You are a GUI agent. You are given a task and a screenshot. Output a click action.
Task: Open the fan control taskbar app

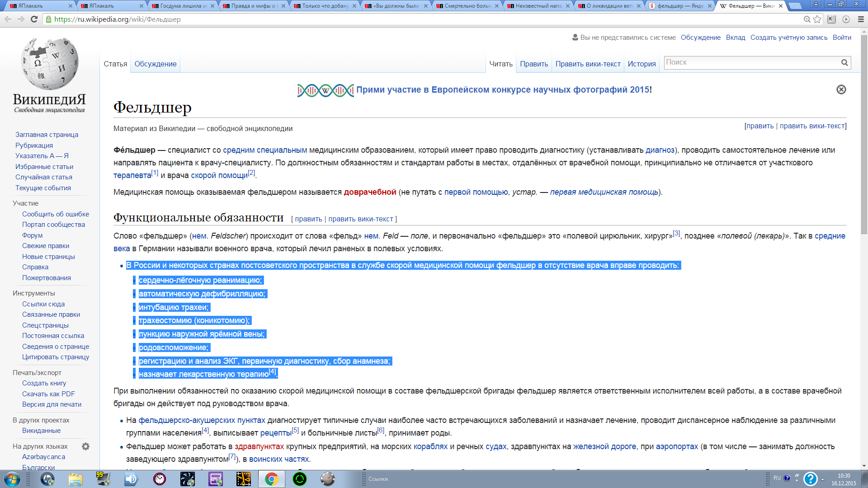point(187,479)
